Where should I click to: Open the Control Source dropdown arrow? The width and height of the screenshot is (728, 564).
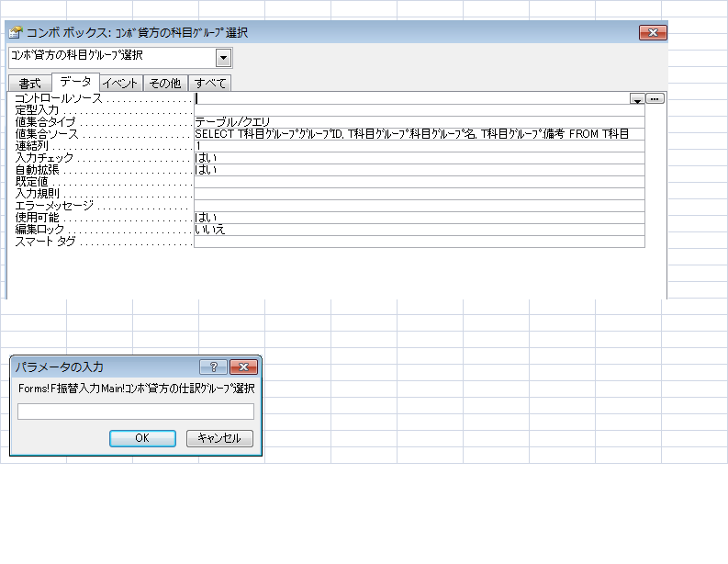pos(637,98)
